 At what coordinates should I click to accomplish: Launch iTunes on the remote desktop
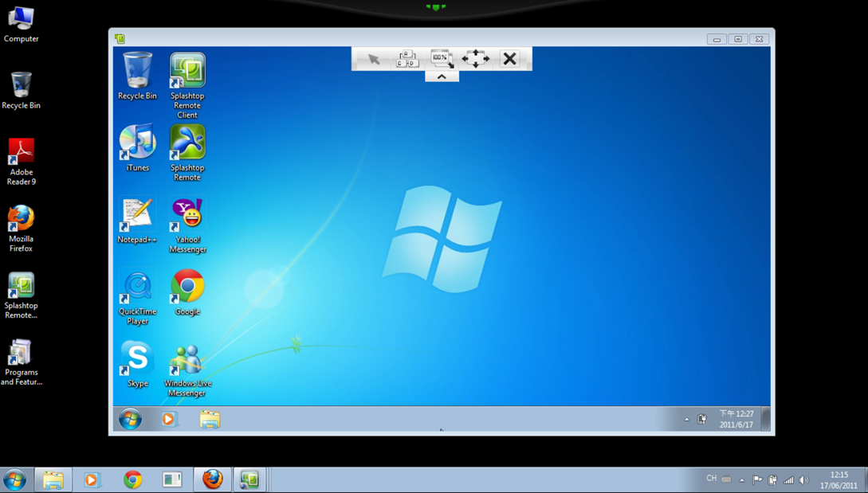point(137,147)
